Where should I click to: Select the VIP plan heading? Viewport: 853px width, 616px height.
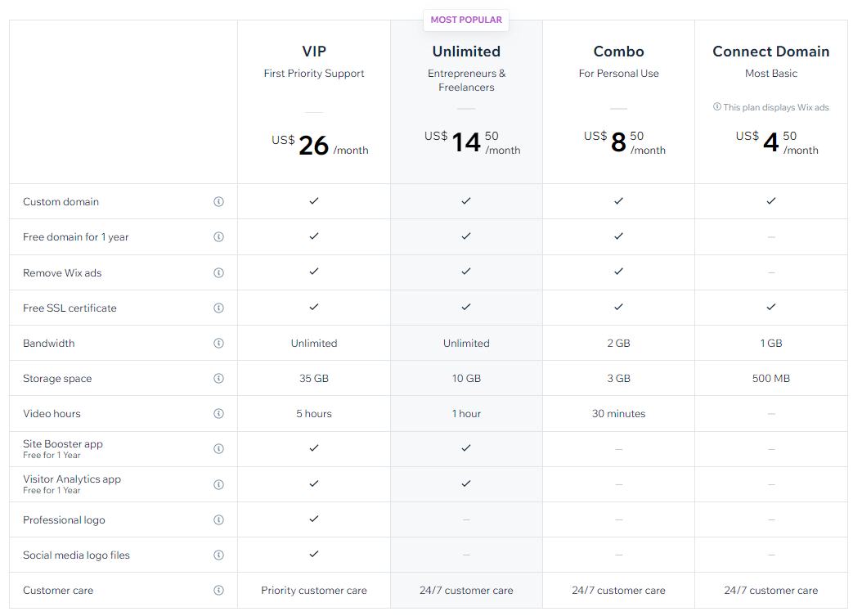[x=314, y=52]
